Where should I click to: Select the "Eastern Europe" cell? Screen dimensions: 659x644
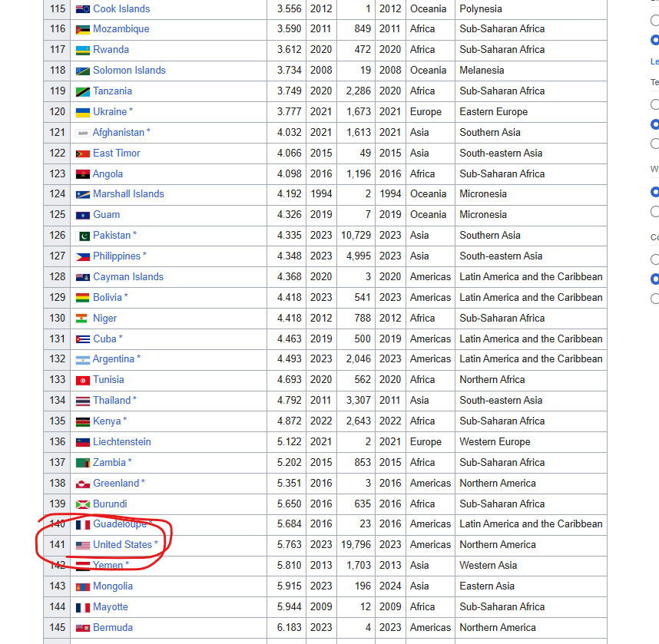(x=531, y=112)
